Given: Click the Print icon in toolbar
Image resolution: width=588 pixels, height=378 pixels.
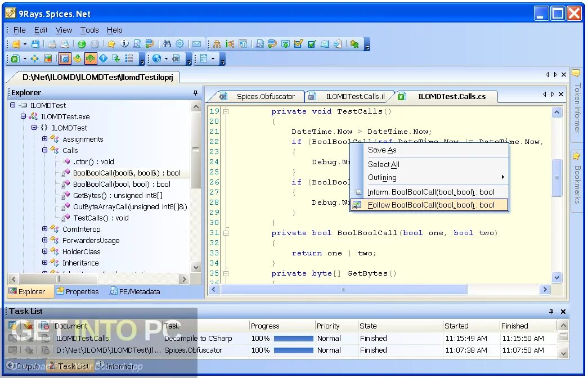Looking at the screenshot, I should tap(52, 44).
